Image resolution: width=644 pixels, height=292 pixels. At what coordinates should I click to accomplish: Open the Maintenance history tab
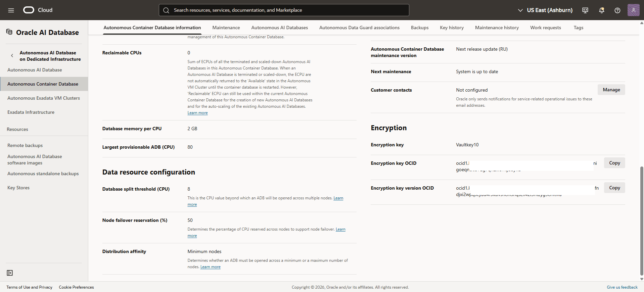pos(497,28)
